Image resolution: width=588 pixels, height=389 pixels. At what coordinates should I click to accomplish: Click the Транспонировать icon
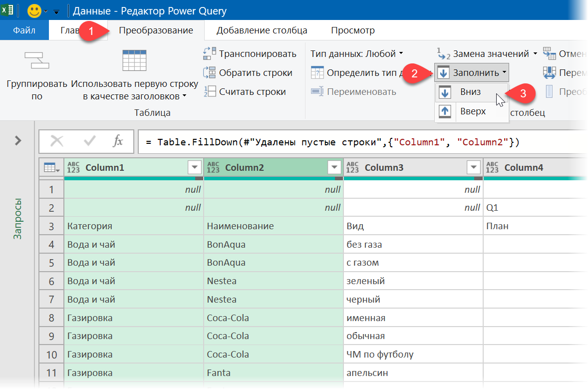[210, 53]
